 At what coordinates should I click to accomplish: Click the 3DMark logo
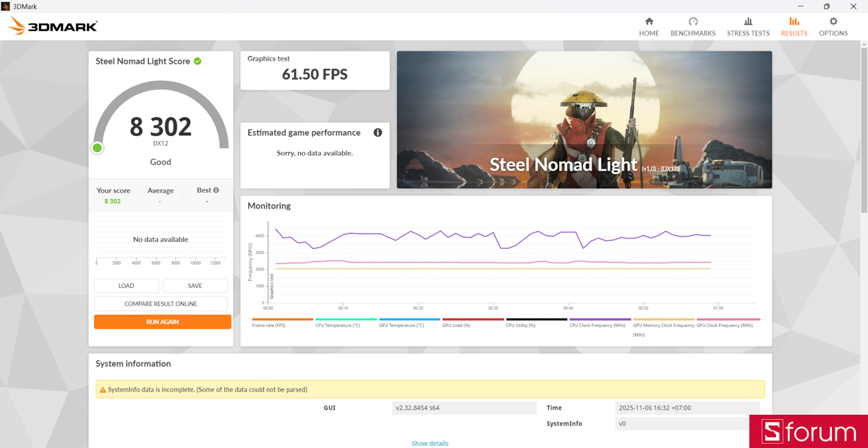tap(51, 25)
